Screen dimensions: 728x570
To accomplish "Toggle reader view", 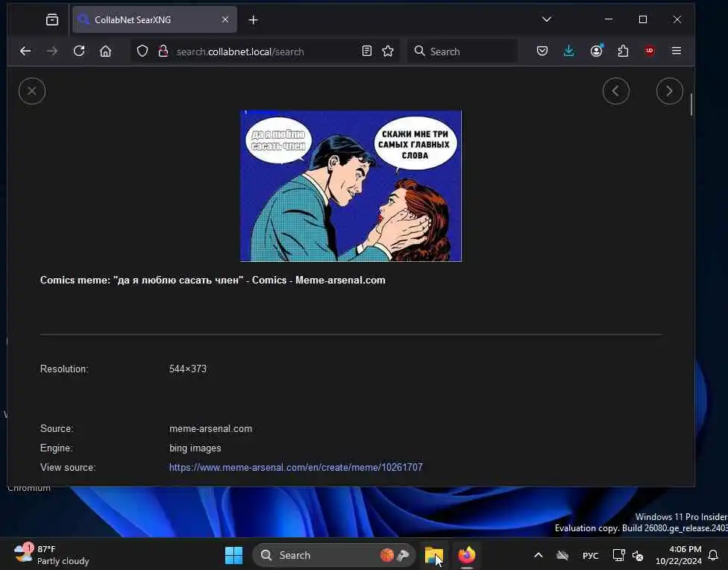I will 367,51.
